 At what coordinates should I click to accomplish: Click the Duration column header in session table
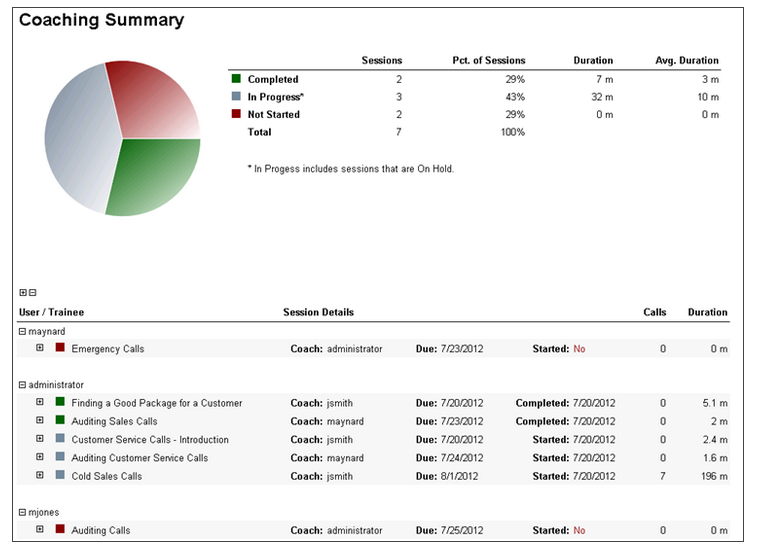point(707,312)
